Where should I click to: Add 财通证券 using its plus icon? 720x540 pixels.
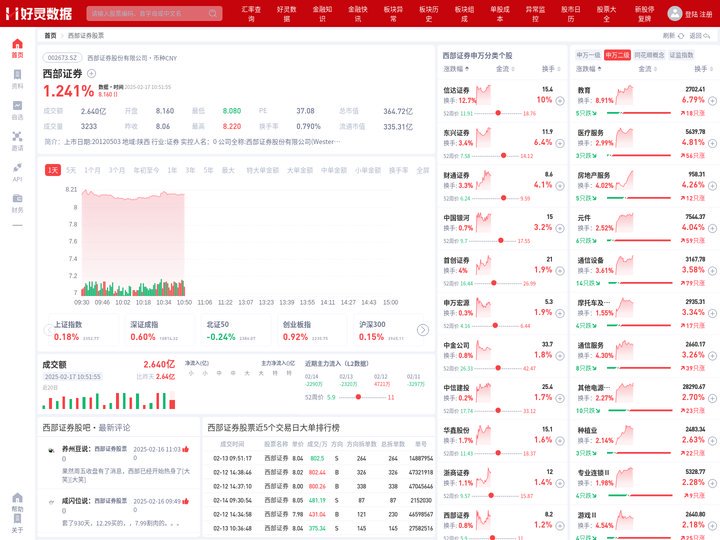point(560,186)
